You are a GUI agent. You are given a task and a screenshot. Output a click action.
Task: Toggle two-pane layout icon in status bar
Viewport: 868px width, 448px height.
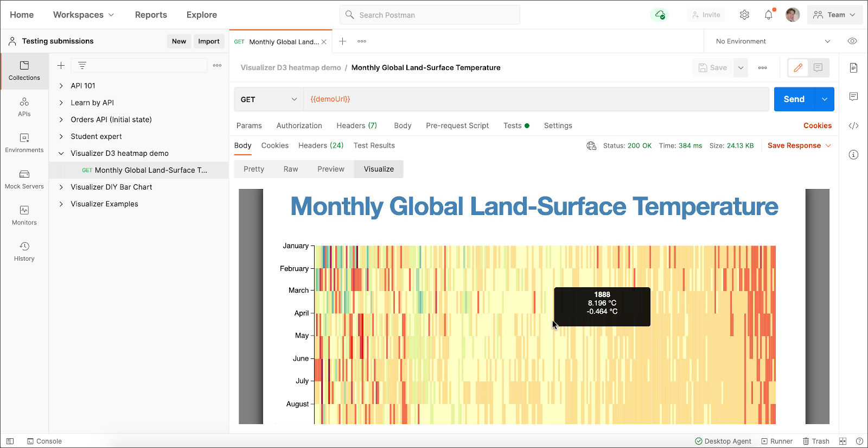coord(843,441)
